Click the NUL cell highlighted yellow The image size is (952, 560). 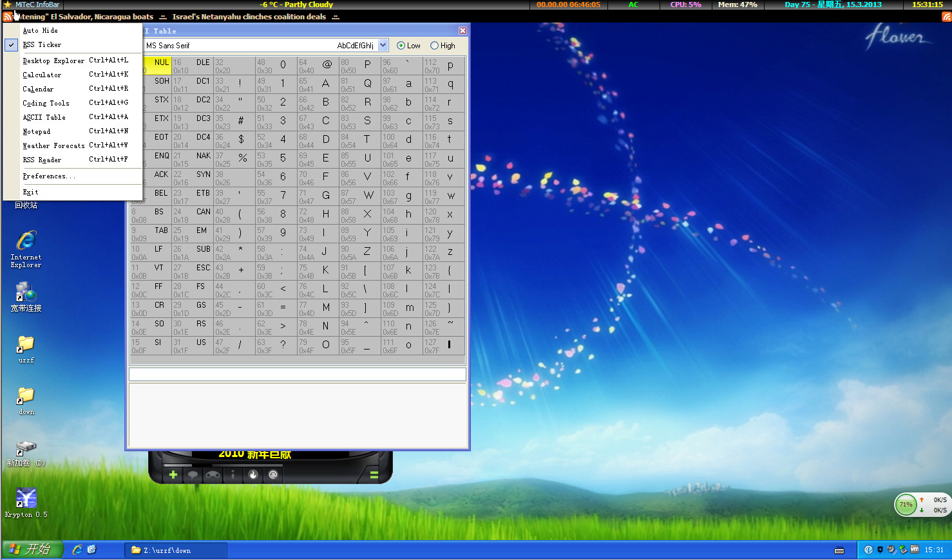point(157,66)
